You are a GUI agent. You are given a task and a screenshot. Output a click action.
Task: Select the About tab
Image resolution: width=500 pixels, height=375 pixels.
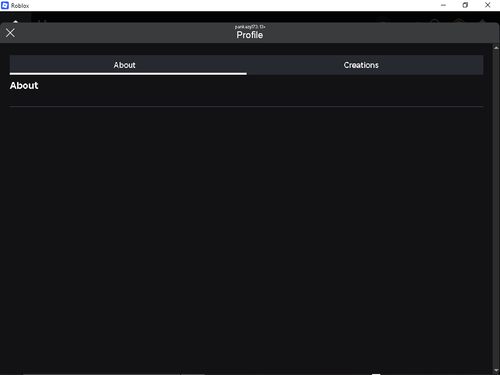pos(128,65)
